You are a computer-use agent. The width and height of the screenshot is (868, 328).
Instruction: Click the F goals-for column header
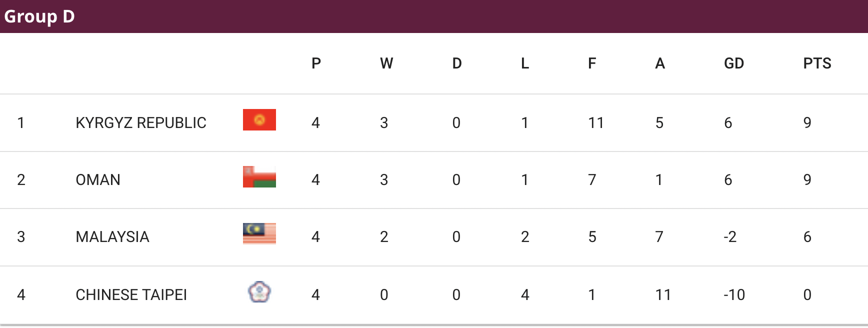592,63
